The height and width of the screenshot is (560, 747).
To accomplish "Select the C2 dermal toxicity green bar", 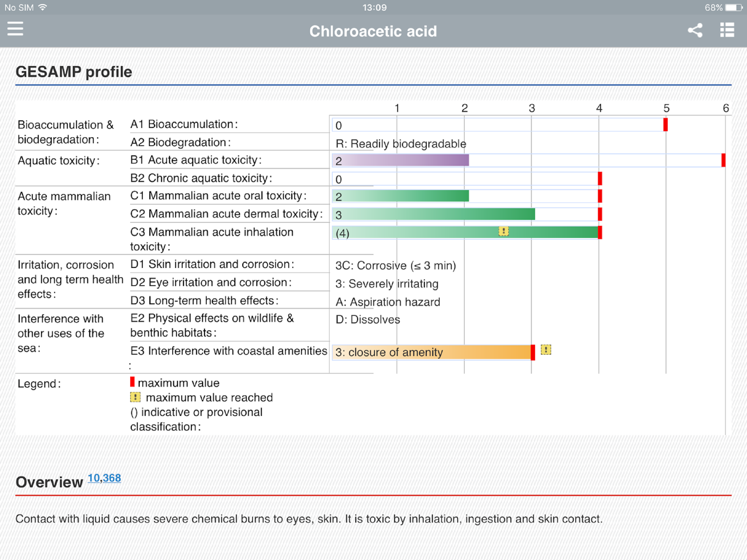I will (434, 214).
